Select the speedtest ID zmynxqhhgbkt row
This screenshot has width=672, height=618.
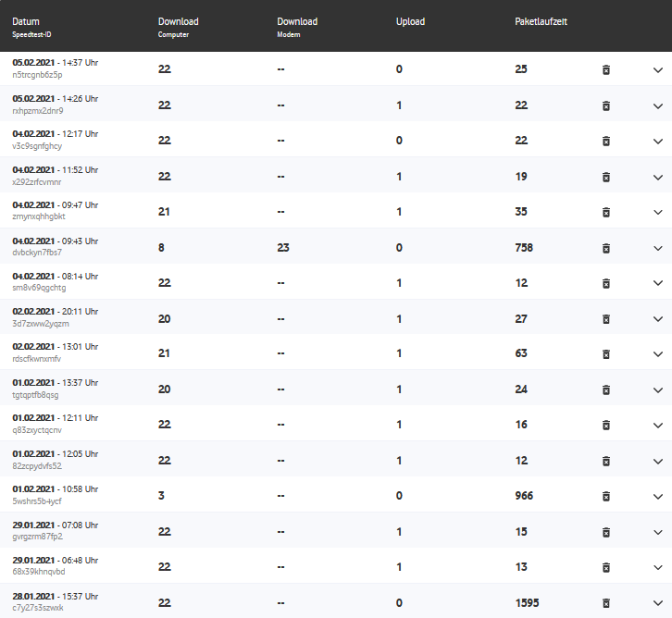pos(39,216)
